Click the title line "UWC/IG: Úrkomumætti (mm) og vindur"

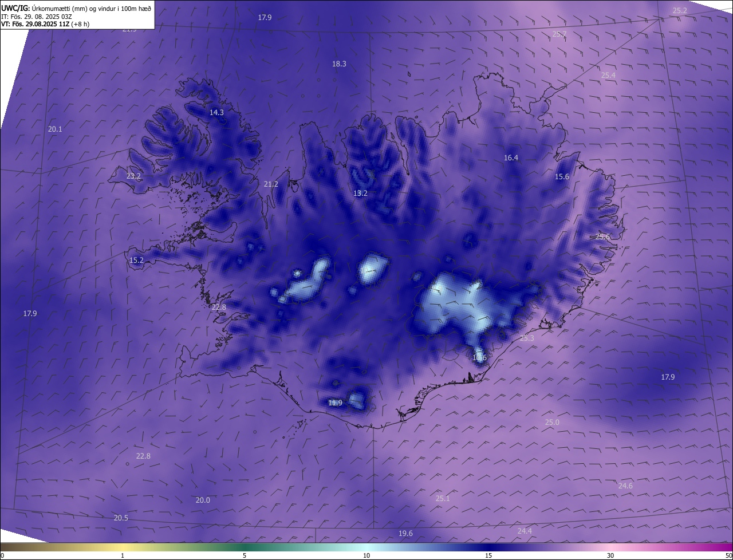click(76, 8)
